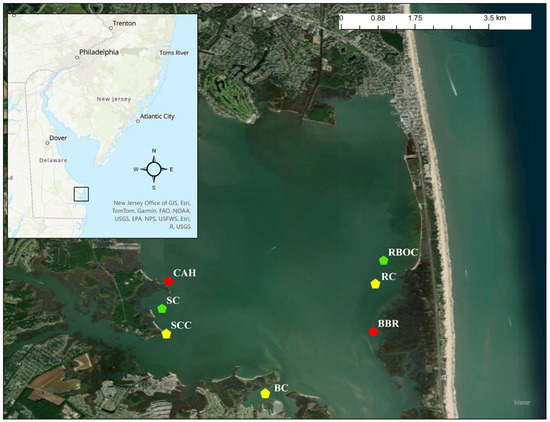
Task: Click the Dover label
Action: [58, 138]
